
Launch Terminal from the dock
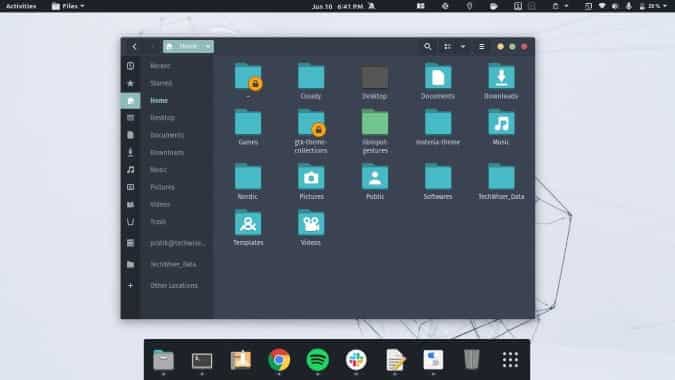tap(202, 360)
